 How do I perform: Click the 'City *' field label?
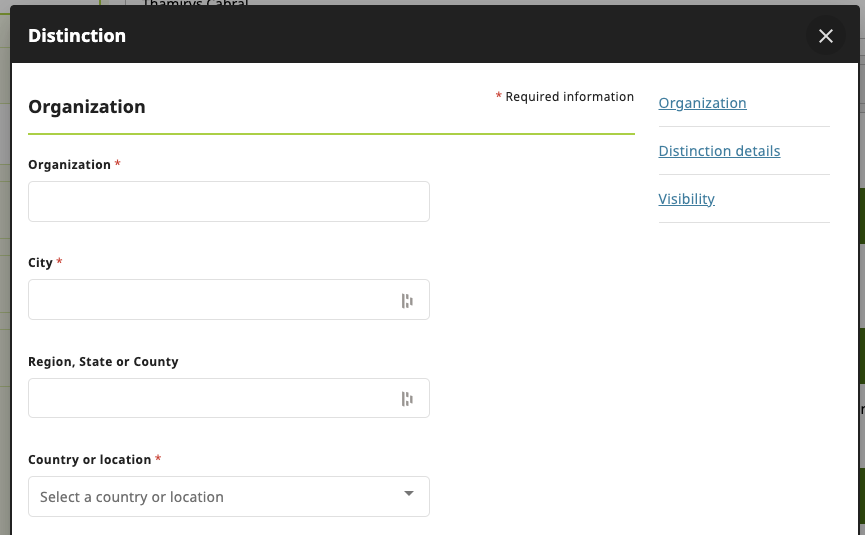(x=44, y=263)
